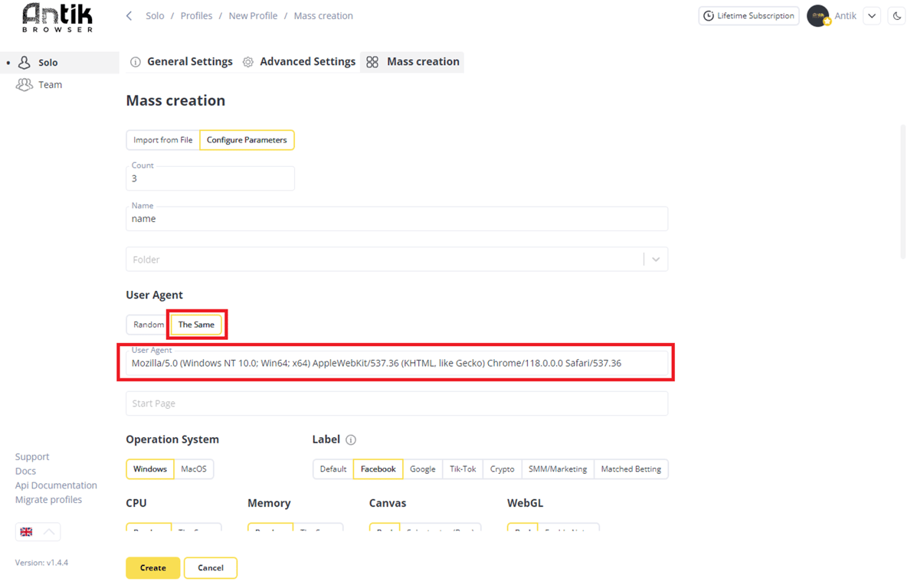
Task: Focus the Name input field
Action: (397, 218)
